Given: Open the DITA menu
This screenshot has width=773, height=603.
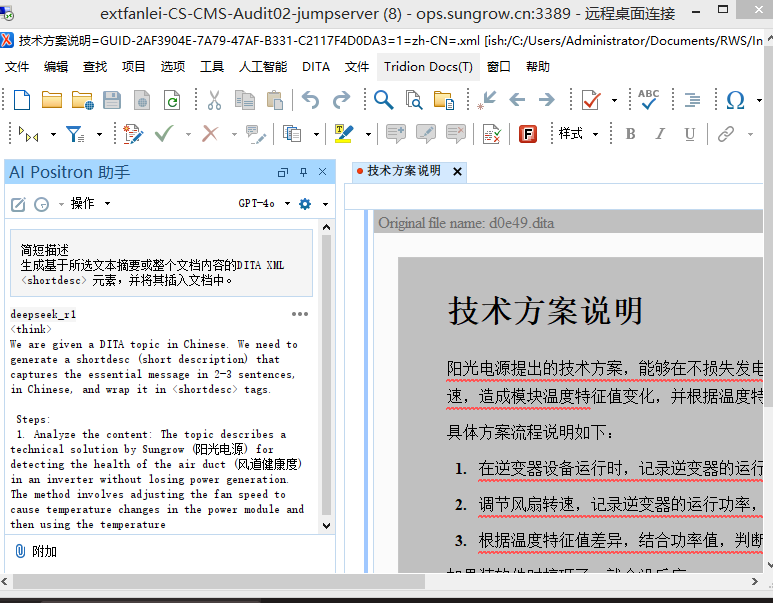Looking at the screenshot, I should pyautogui.click(x=316, y=67).
